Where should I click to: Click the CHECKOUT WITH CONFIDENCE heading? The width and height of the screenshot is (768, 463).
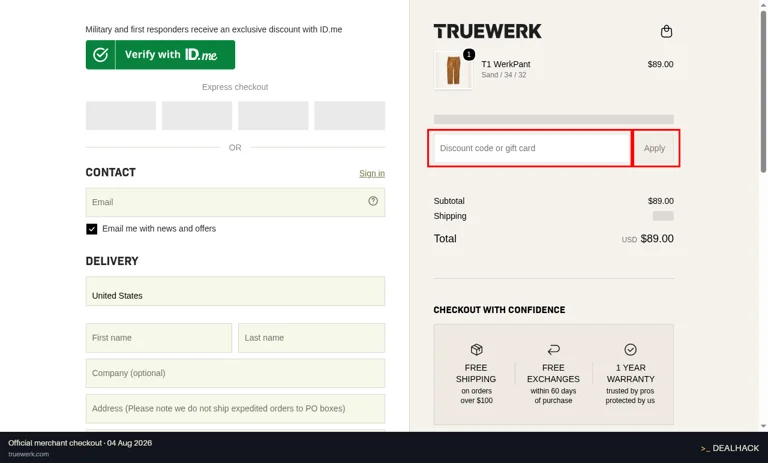pos(499,310)
